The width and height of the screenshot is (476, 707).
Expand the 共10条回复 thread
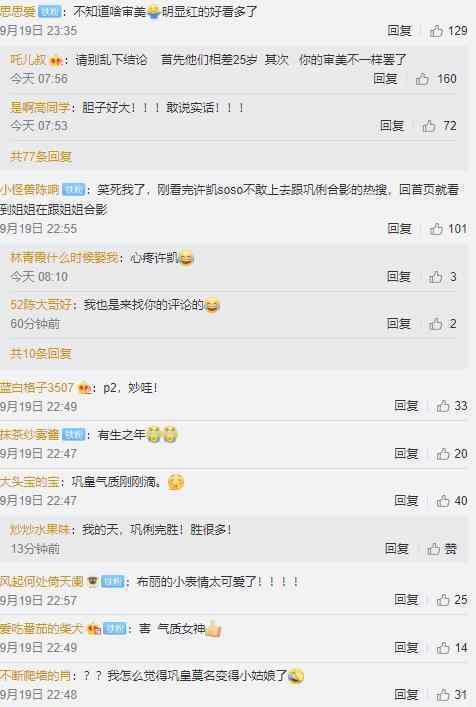click(x=41, y=354)
